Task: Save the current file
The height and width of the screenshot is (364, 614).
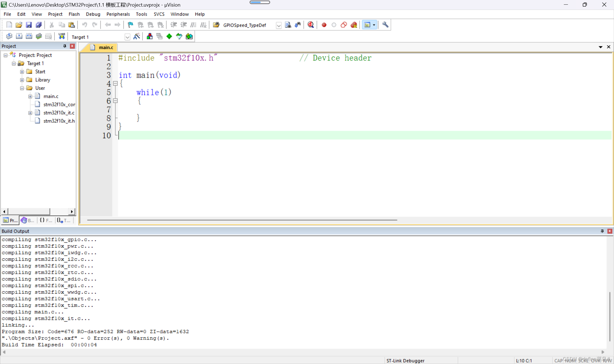Action: 29,25
